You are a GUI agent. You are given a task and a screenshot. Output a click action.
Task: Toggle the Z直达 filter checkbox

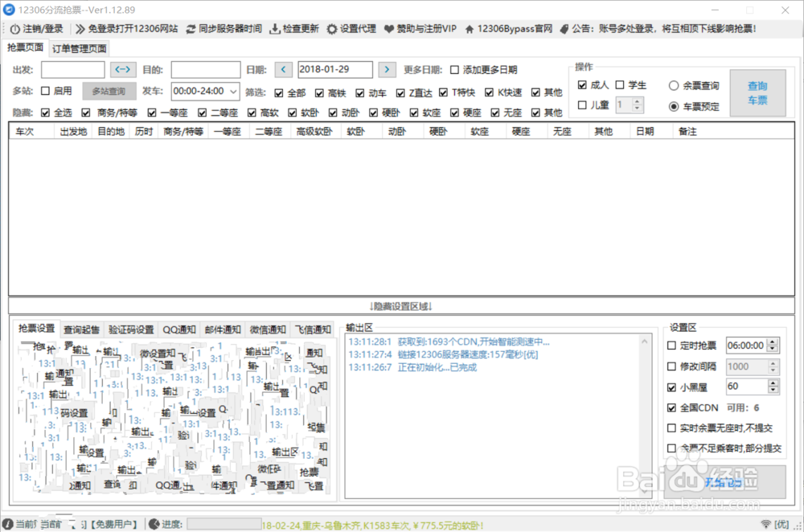[400, 92]
